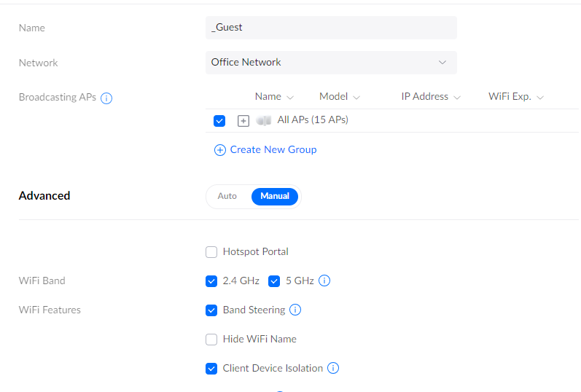
Task: Sort by the IP Address column
Action: pos(430,97)
